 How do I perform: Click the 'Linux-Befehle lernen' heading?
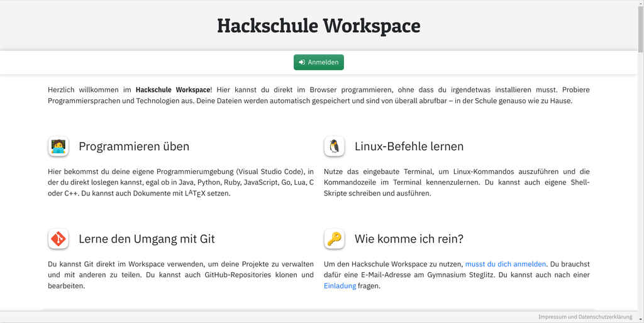(x=409, y=146)
